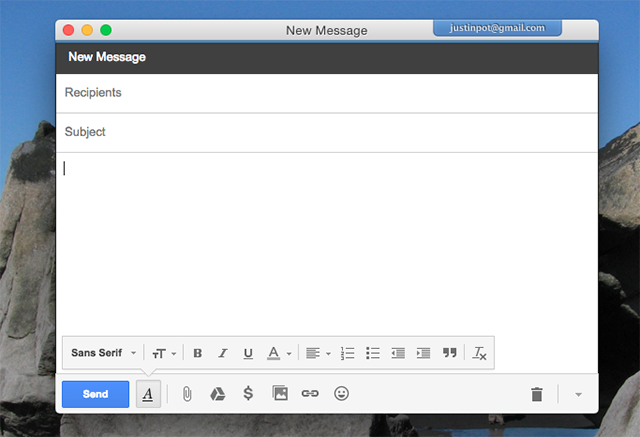This screenshot has height=437, width=640.
Task: Expand the text size dropdown
Action: pos(164,353)
